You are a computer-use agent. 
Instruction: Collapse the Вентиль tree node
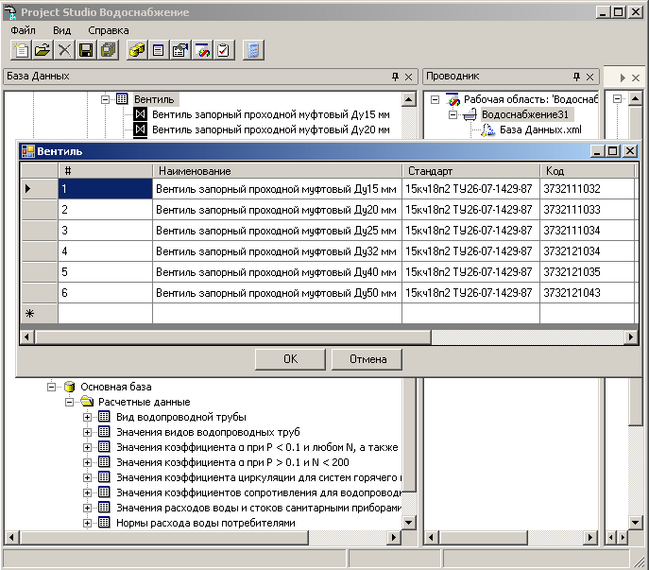[105, 100]
